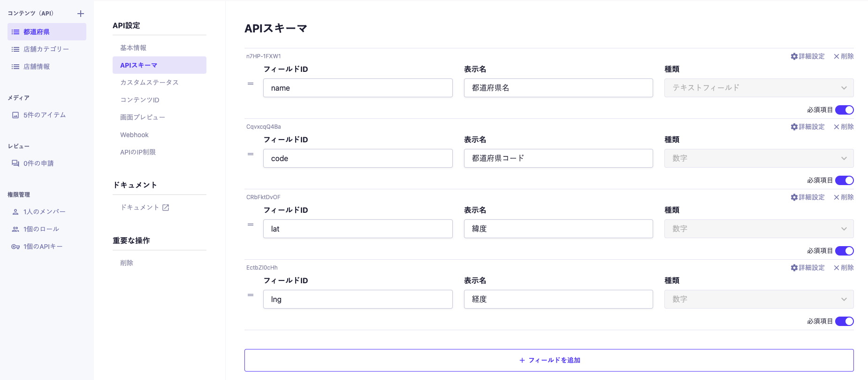Open the テキストフィールド type dropdown
The image size is (868, 380).
[759, 88]
